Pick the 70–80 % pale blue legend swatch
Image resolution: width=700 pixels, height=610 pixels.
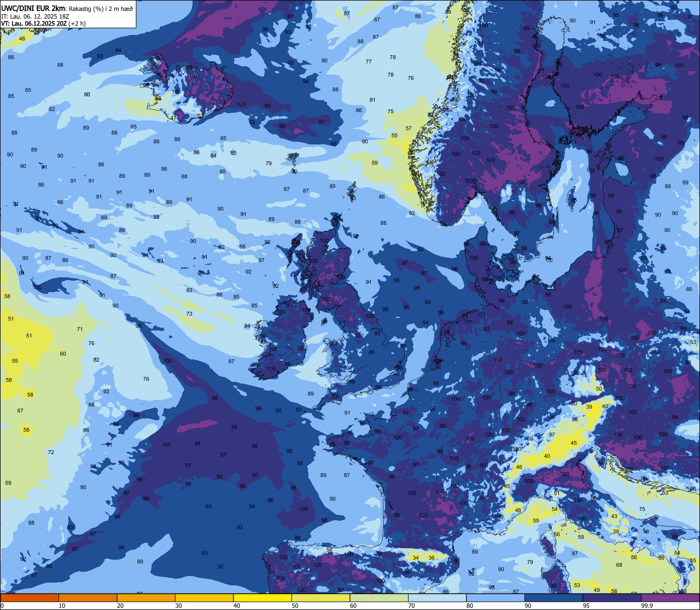tap(437, 598)
